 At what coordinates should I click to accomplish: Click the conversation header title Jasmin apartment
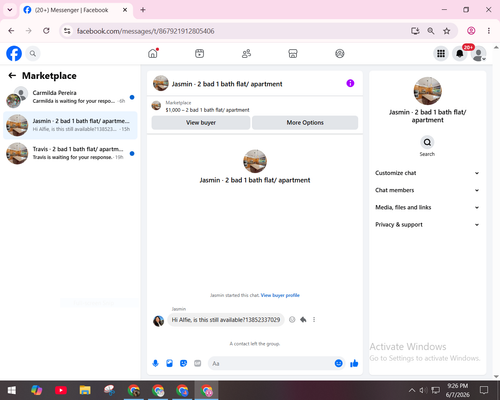[x=227, y=84]
